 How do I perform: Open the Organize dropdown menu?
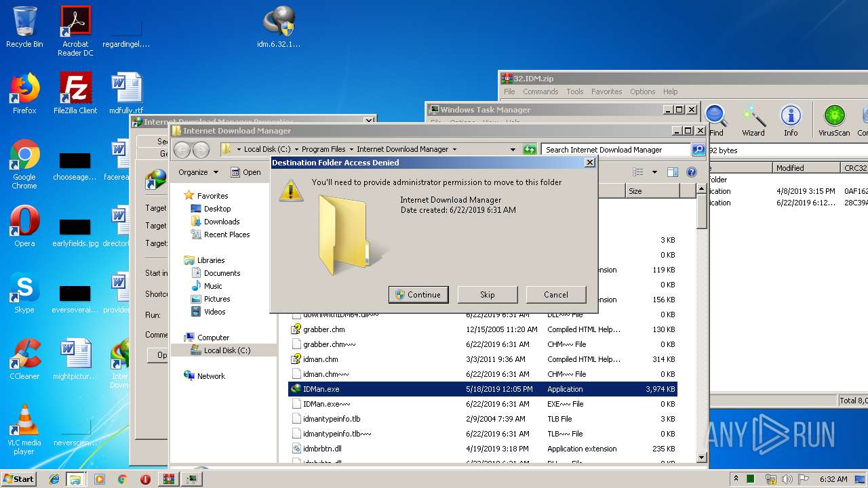[198, 172]
